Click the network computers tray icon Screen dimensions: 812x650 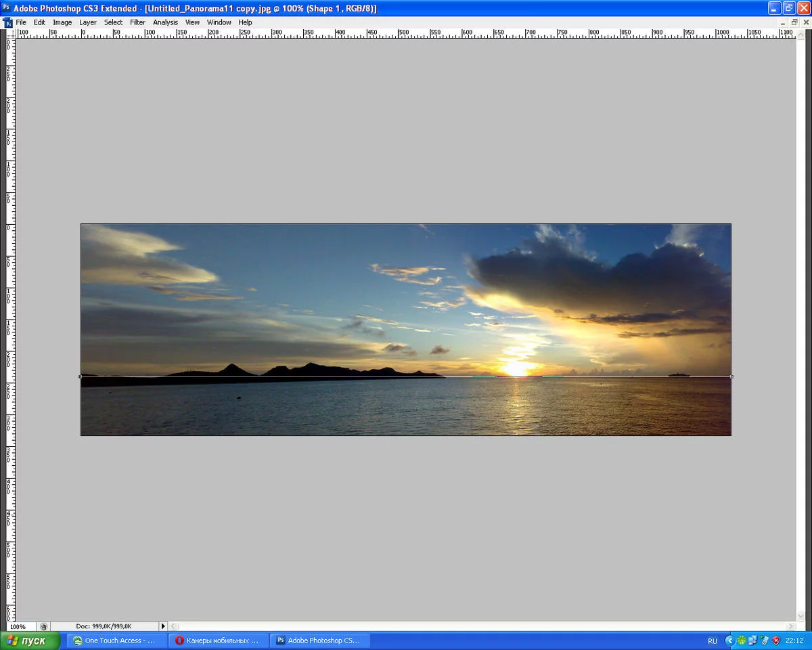point(753,641)
